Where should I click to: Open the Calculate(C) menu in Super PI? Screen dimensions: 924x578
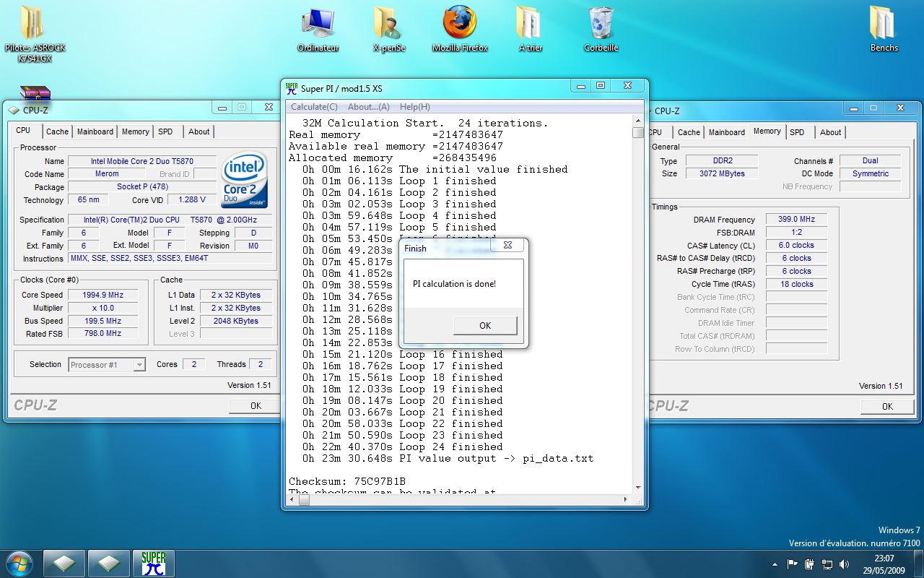tap(314, 106)
